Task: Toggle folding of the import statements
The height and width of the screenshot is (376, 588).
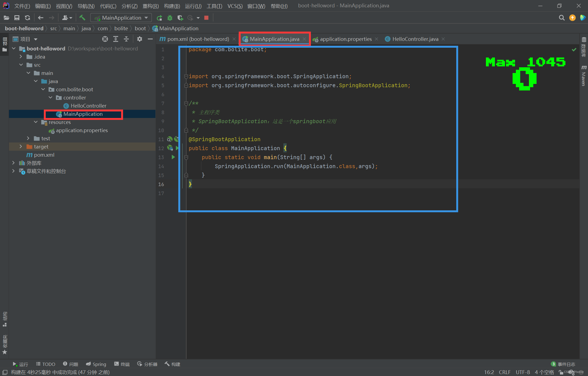Action: tap(186, 76)
